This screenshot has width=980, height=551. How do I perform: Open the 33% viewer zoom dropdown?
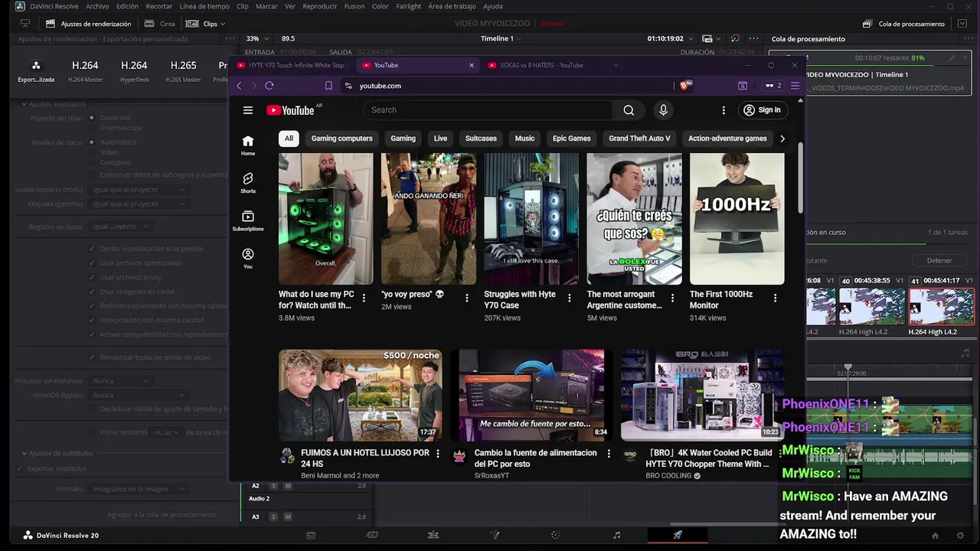pyautogui.click(x=256, y=38)
